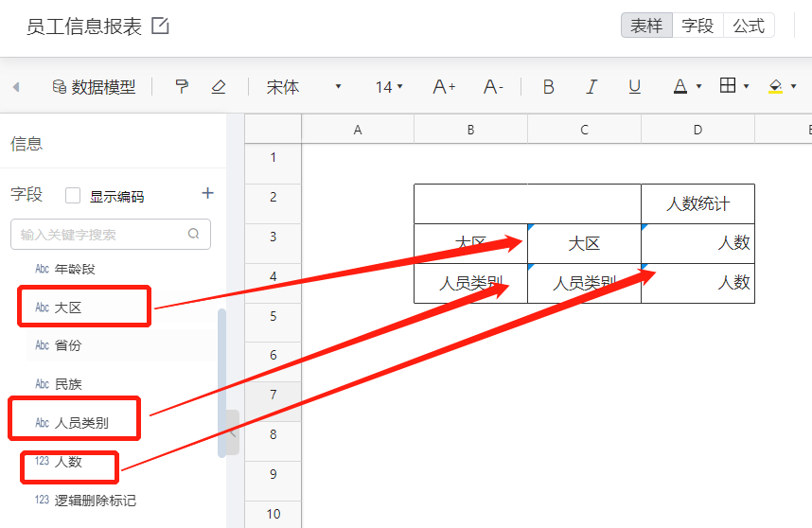Image resolution: width=812 pixels, height=528 pixels.
Task: Click the select-all corner of grid
Action: 273,129
